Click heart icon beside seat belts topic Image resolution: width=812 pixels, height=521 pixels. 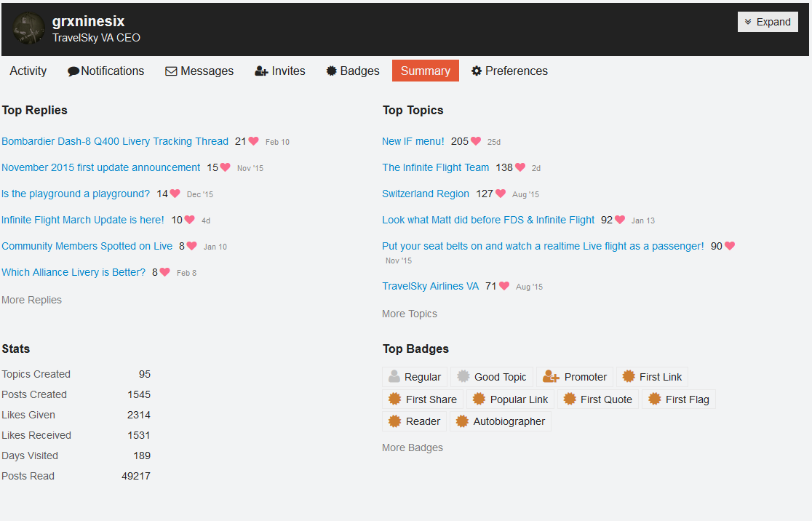(x=730, y=245)
